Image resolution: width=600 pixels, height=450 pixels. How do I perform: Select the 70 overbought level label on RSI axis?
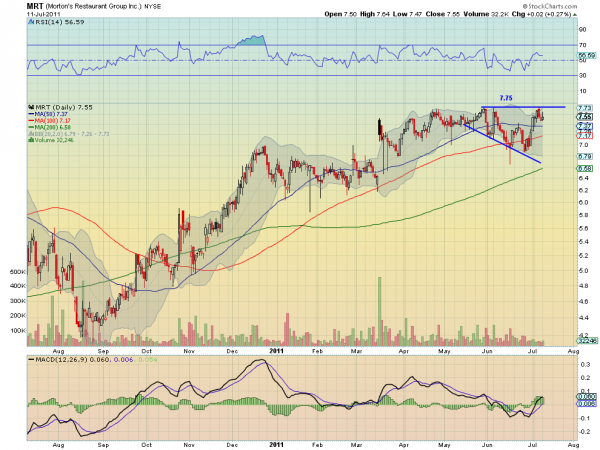[x=582, y=45]
